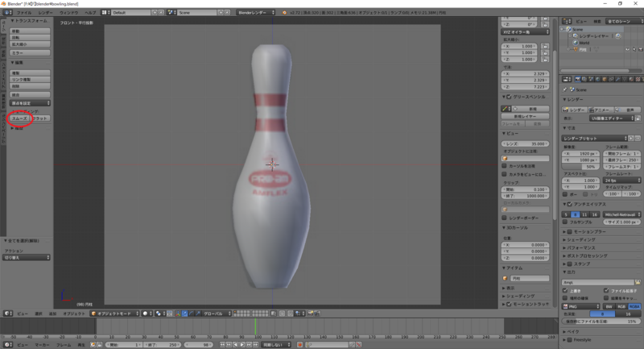Open the 追加 menu in 3D header

click(x=52, y=314)
